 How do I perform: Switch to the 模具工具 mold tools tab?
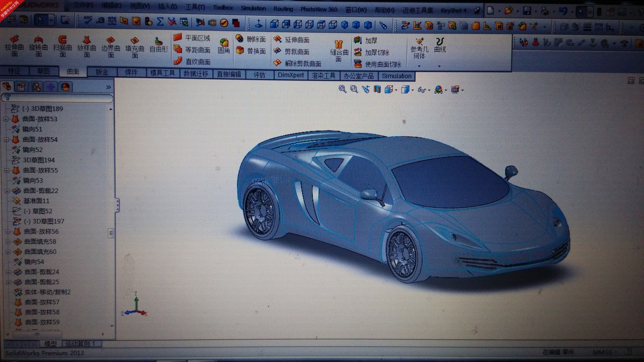163,73
